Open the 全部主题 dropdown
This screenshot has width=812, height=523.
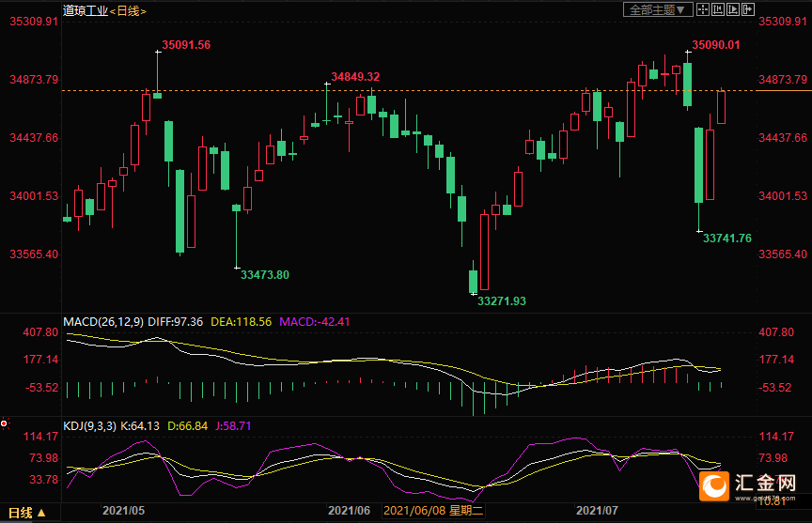pos(658,9)
